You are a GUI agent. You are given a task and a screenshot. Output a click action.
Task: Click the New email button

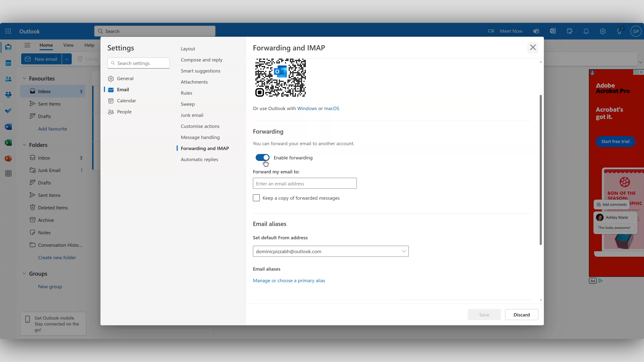tap(41, 59)
